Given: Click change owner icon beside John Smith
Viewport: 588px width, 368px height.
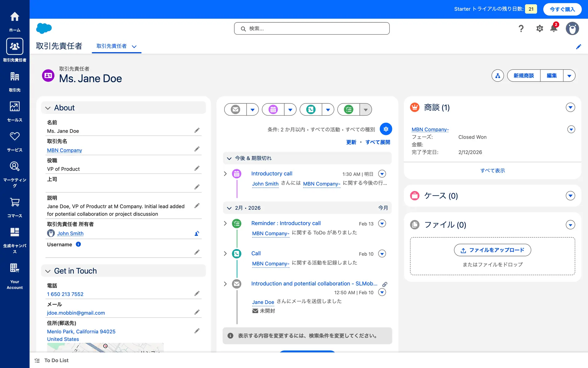Looking at the screenshot, I should [197, 234].
